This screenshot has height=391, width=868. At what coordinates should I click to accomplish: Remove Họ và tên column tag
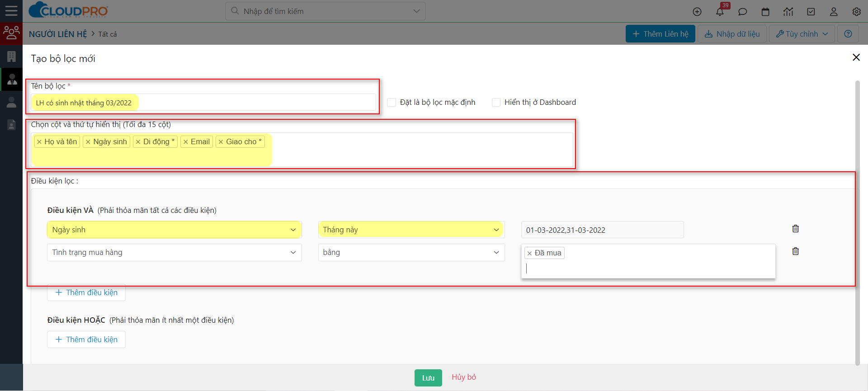click(x=39, y=142)
